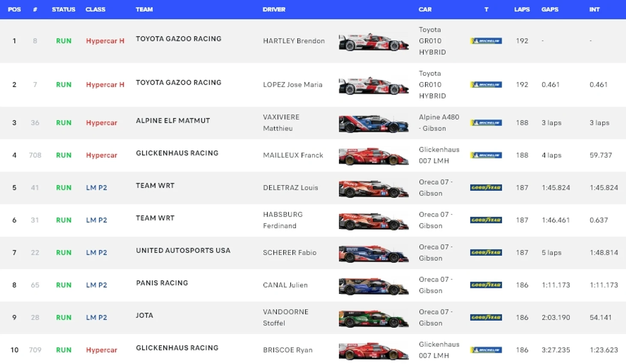The width and height of the screenshot is (626, 364).
Task: Click team JOTA
Action: (x=144, y=315)
